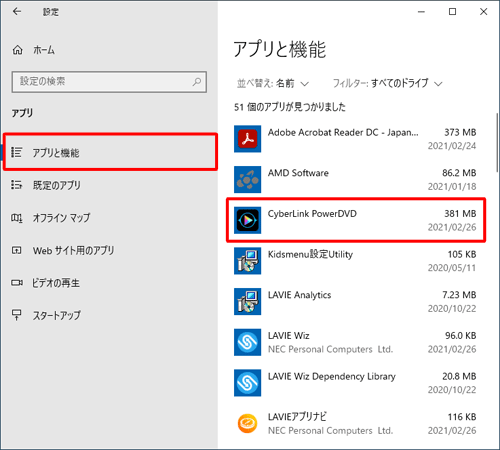This screenshot has width=500, height=450.
Task: Click the LAVIE Wiz Dependency Library icon
Action: point(247,383)
